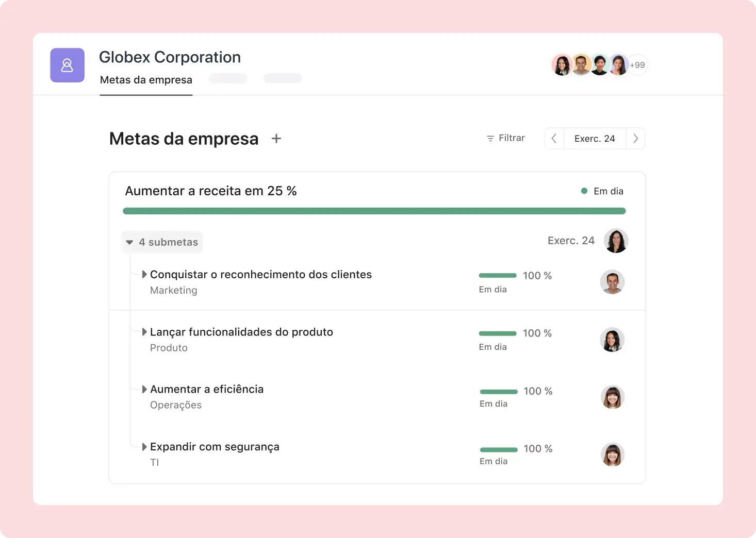Viewport: 756px width, 538px height.
Task: Click the Metas da empresa page heading
Action: 184,139
